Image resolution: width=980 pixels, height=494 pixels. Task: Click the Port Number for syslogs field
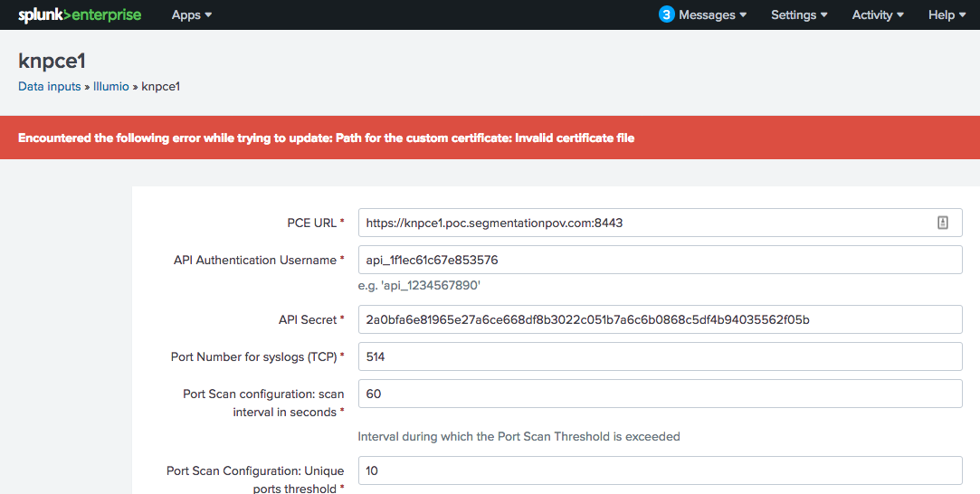point(660,356)
